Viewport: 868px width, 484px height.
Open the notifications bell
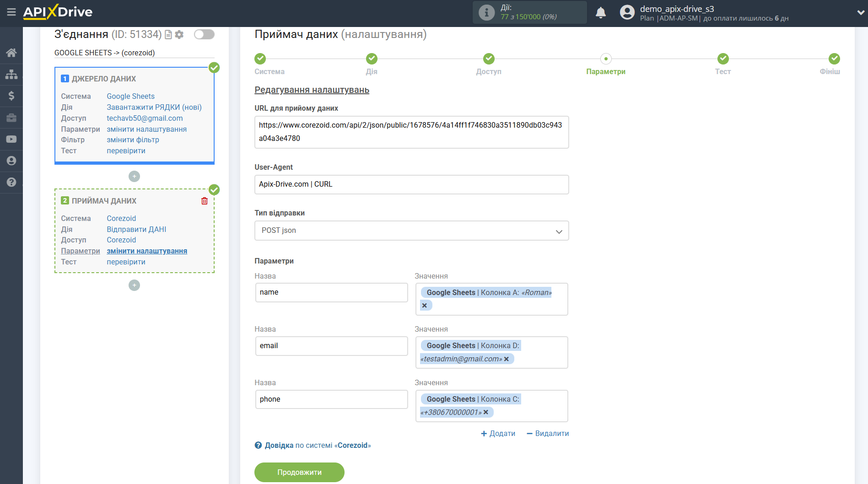tap(601, 12)
